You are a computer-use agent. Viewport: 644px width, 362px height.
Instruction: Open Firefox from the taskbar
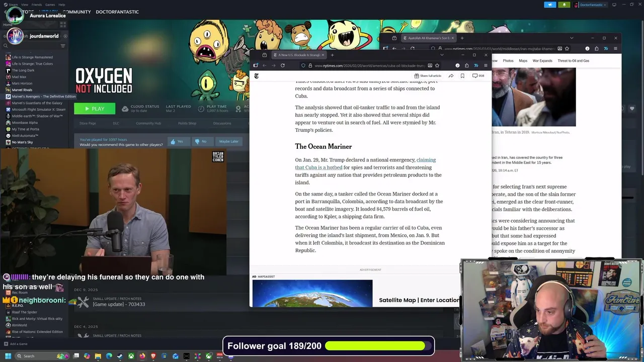click(x=142, y=356)
